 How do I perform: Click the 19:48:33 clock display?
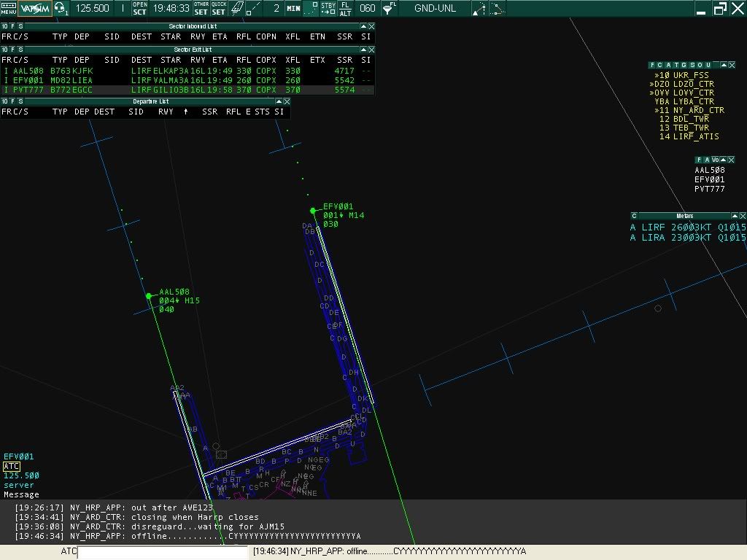[x=171, y=8]
